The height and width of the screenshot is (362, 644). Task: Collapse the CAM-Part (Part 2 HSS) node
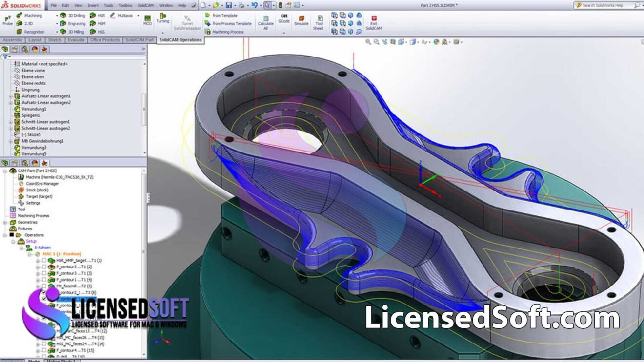(5, 171)
